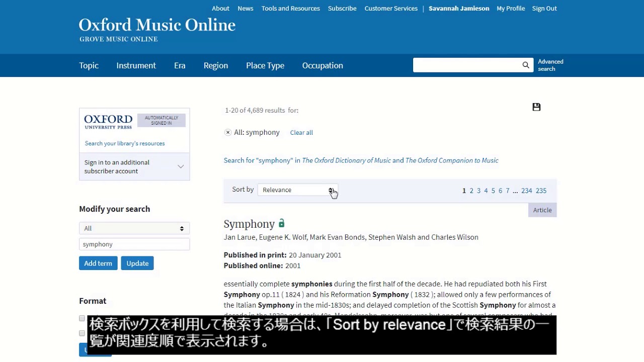Click 'Search your library's resources' link
The image size is (644, 362).
pyautogui.click(x=125, y=143)
